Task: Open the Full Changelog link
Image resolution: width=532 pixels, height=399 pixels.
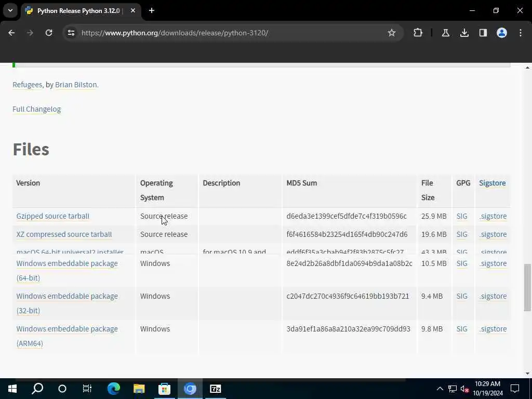Action: click(37, 109)
